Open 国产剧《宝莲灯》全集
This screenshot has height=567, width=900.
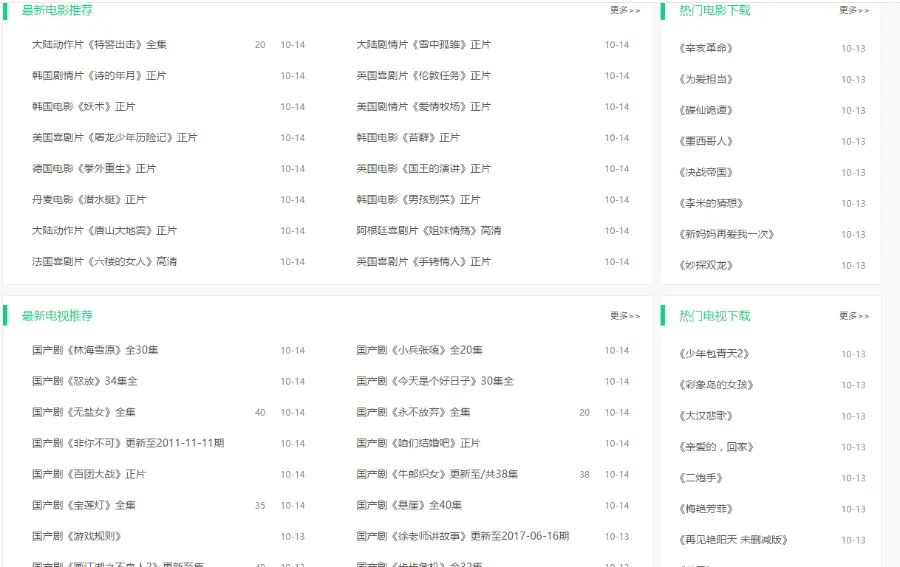(84, 505)
